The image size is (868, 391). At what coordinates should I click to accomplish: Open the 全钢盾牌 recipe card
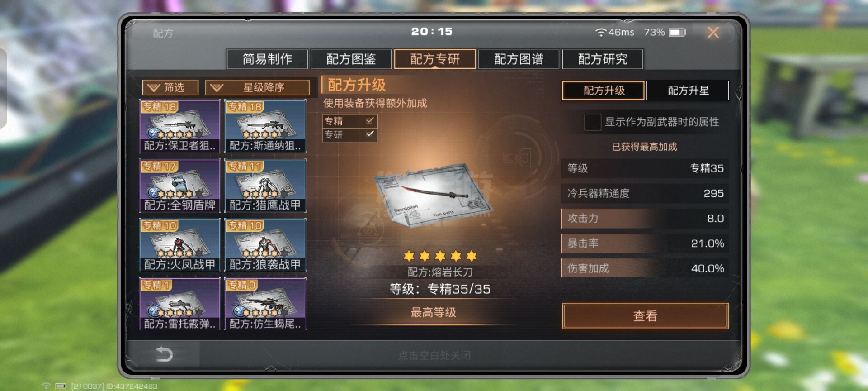coord(180,186)
